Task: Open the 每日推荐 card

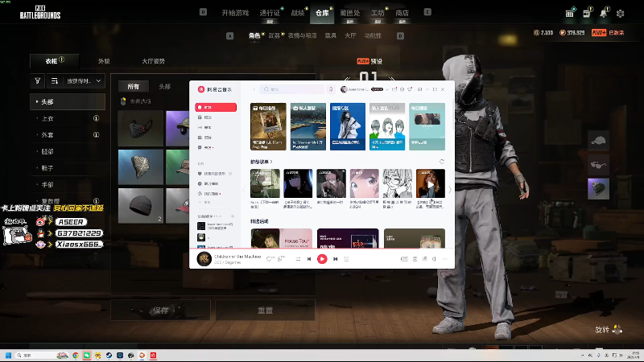Action: point(268,126)
